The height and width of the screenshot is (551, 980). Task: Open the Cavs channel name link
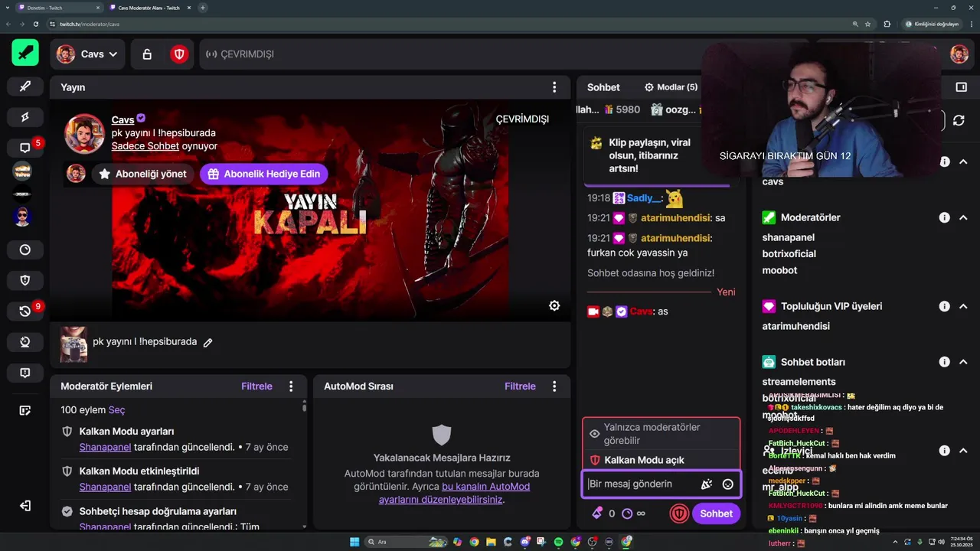pyautogui.click(x=122, y=119)
